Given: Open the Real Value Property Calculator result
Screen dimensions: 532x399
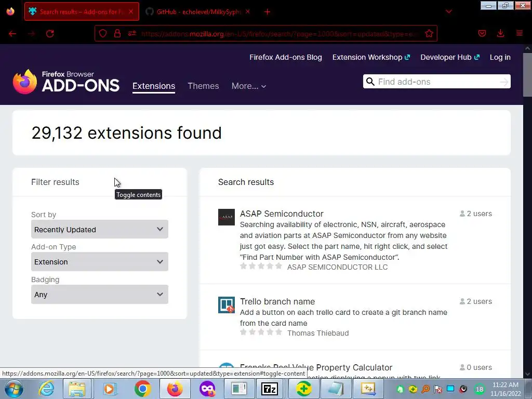Looking at the screenshot, I should click(x=316, y=367).
